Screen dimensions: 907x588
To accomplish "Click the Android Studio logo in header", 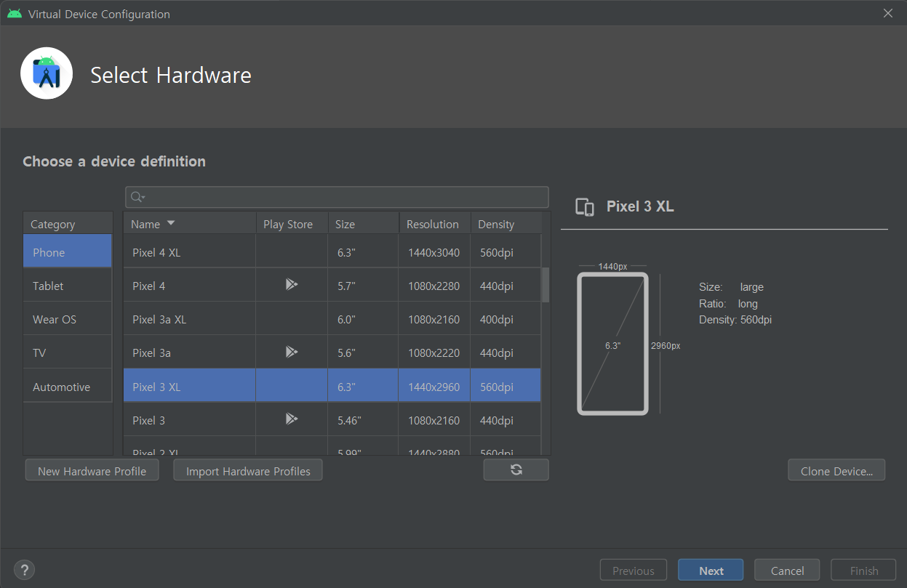I will (x=47, y=73).
